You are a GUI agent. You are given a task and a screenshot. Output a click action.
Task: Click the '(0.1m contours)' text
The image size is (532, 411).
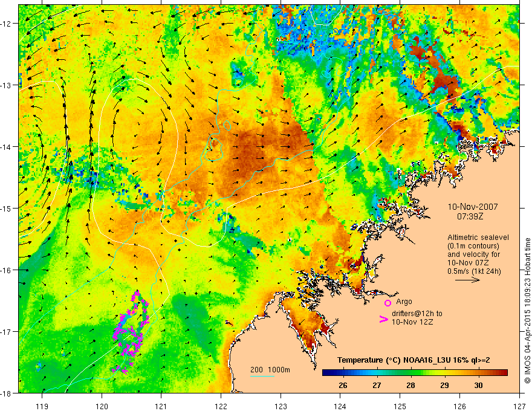(473, 246)
